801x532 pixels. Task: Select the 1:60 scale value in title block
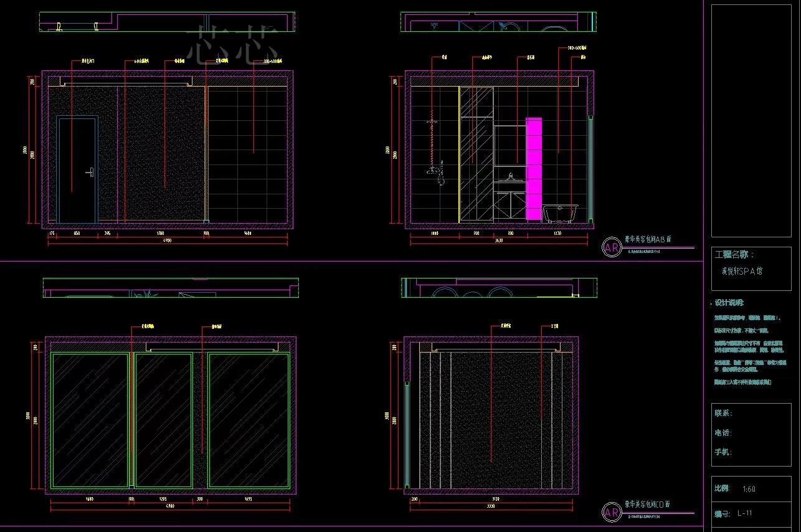[x=749, y=489]
